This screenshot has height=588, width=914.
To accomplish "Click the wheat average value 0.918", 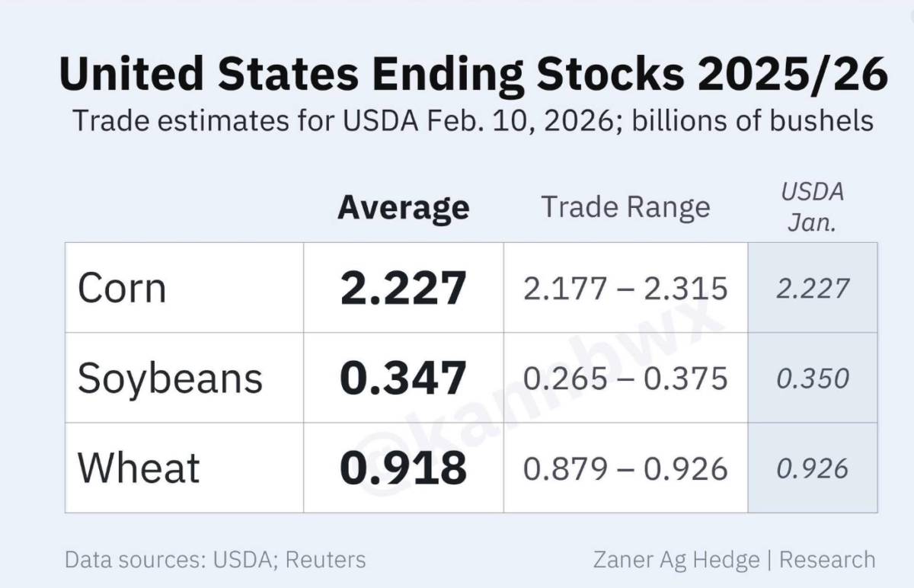I will (x=403, y=468).
